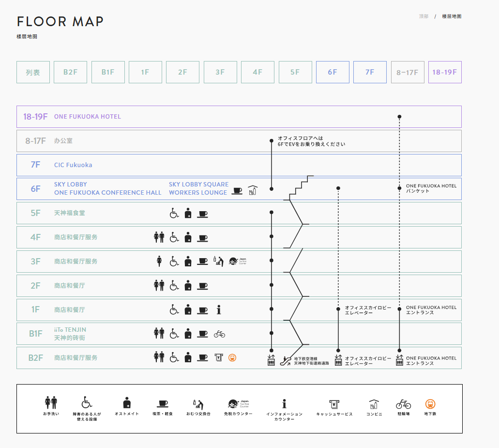Click the information counter icon on 1F row
This screenshot has width=499, height=448.
219,309
